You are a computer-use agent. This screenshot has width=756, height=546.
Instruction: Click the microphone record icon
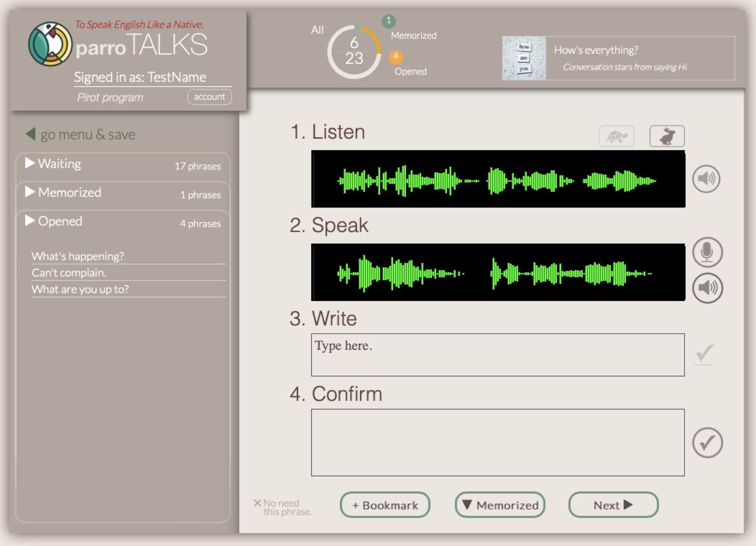click(x=707, y=252)
